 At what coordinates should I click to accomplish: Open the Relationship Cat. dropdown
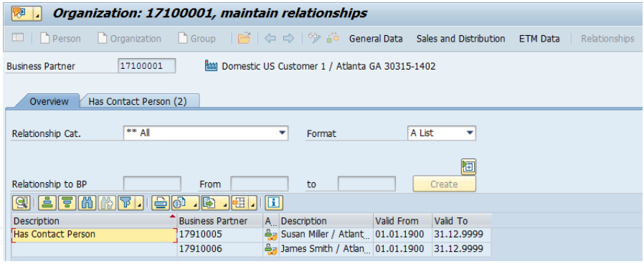(282, 133)
